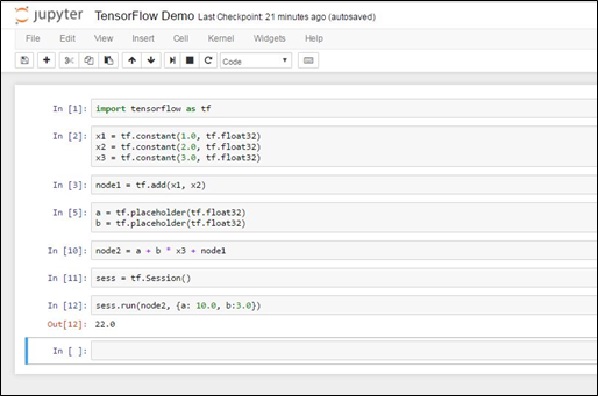Click the Jupyter logo
The height and width of the screenshot is (396, 598).
click(49, 15)
